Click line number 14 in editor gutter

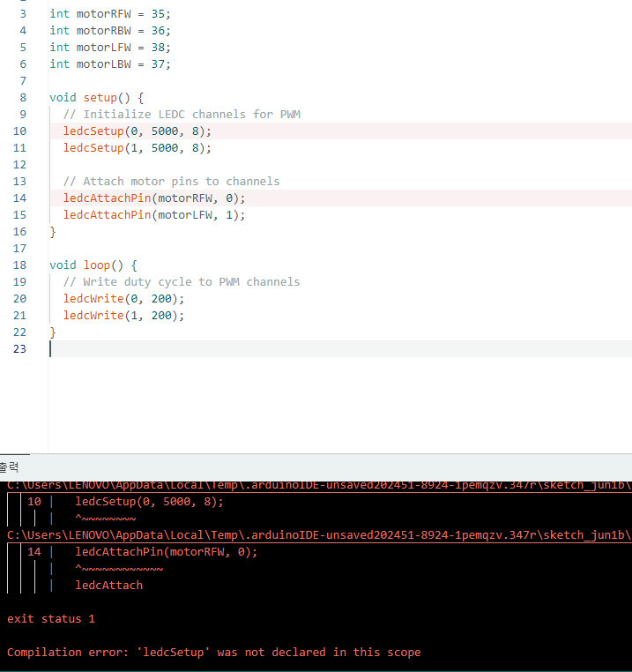click(x=19, y=198)
